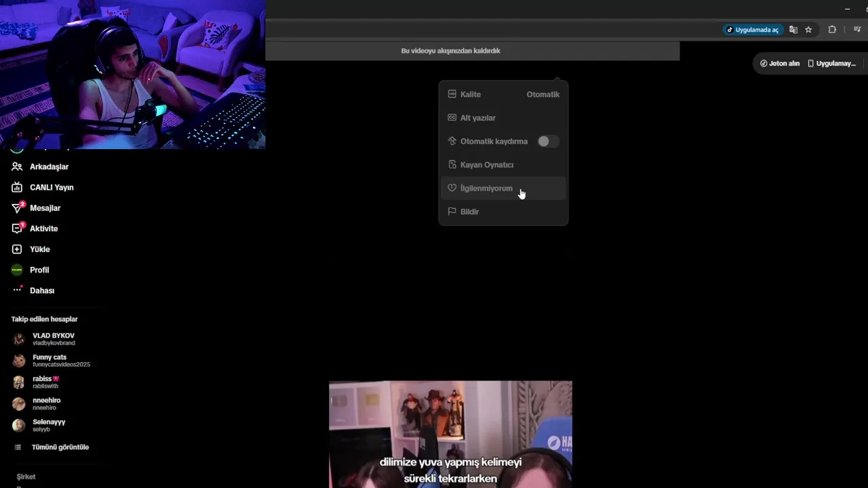
Task: Click the Mesajlar paper-plane icon
Action: pyautogui.click(x=17, y=208)
